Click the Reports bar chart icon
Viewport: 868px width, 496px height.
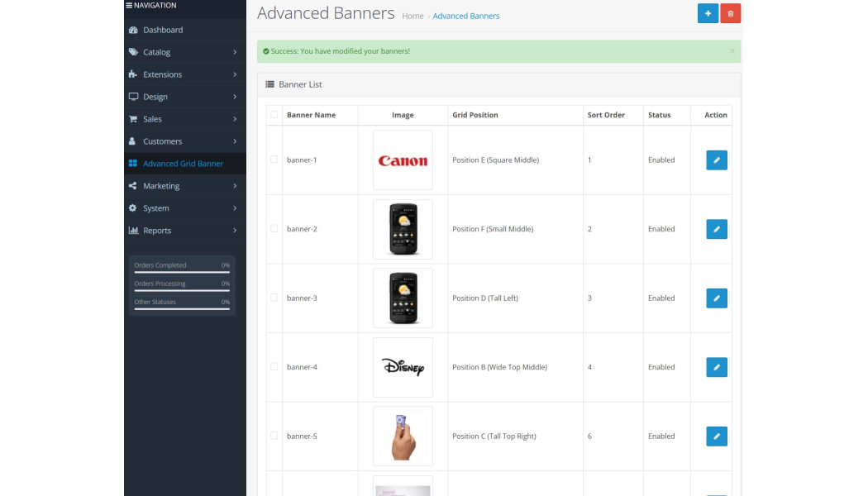(133, 231)
